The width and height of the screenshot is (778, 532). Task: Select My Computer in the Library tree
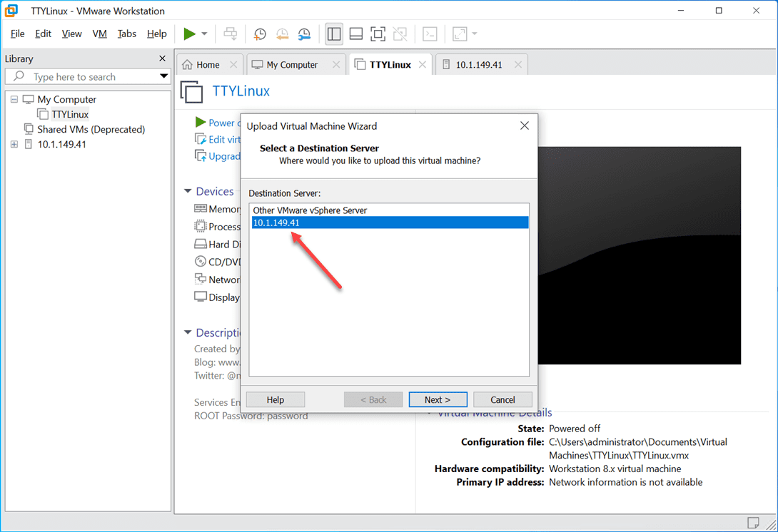tap(66, 100)
